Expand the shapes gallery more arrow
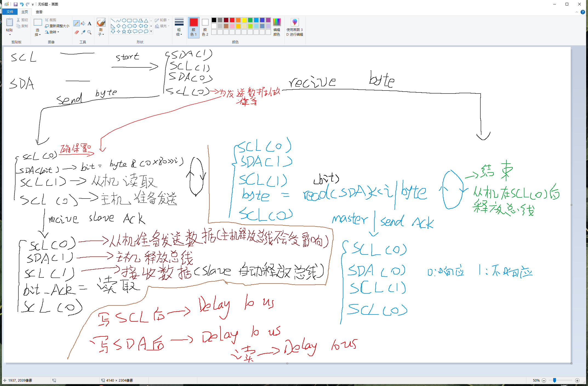 point(151,32)
